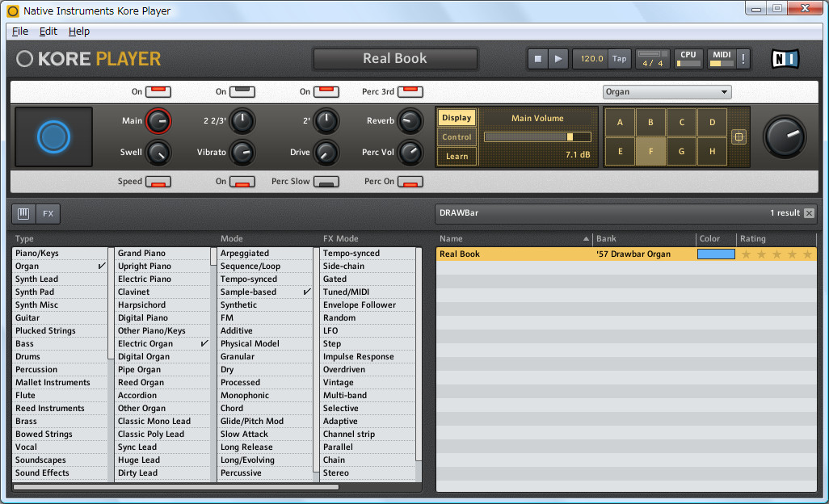Select sound variation G
This screenshot has width=829, height=504.
681,152
